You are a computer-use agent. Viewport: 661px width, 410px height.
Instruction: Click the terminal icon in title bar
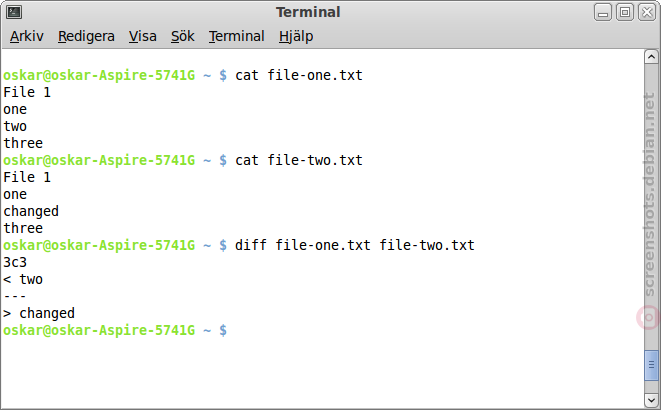point(14,13)
